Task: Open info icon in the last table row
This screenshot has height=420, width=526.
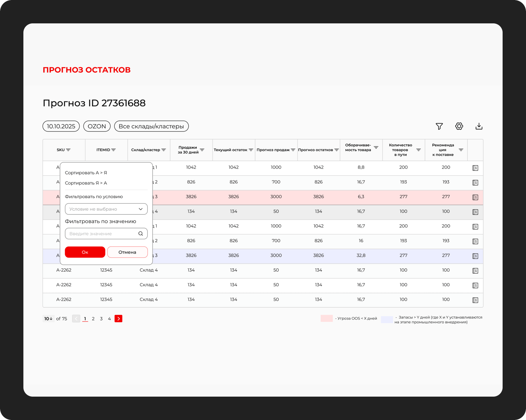Action: click(475, 300)
